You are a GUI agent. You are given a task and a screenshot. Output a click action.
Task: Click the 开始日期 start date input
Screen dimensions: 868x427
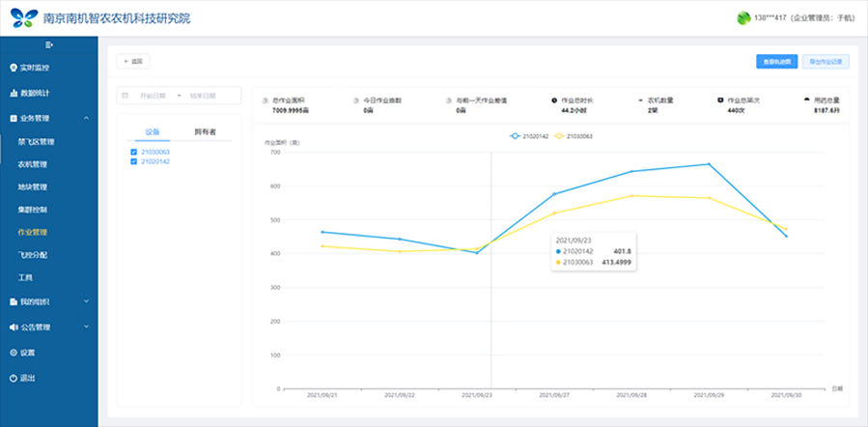[x=153, y=96]
